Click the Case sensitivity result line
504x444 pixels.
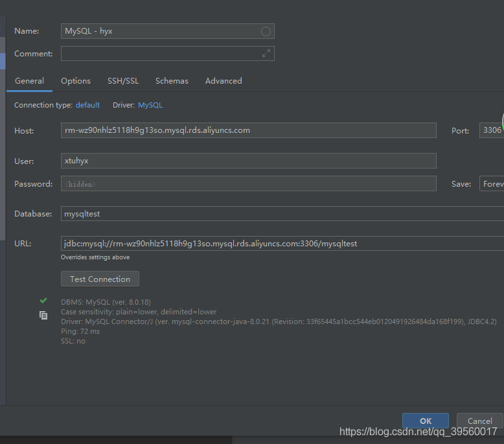pos(139,312)
